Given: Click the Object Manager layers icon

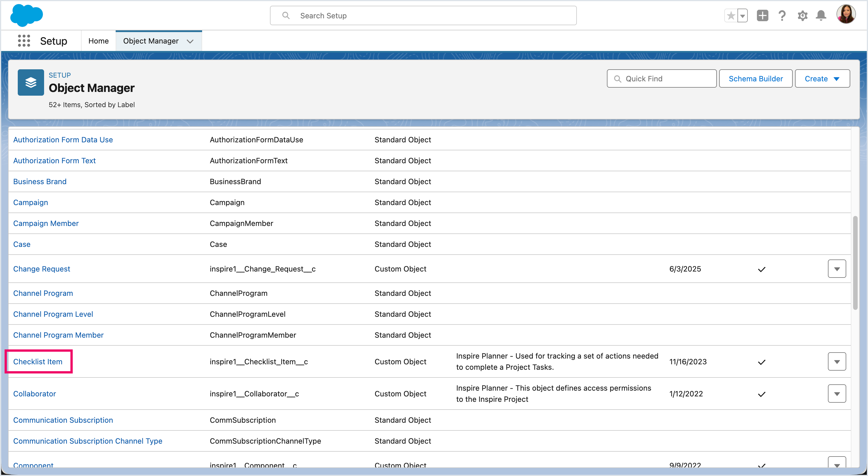Looking at the screenshot, I should [31, 82].
